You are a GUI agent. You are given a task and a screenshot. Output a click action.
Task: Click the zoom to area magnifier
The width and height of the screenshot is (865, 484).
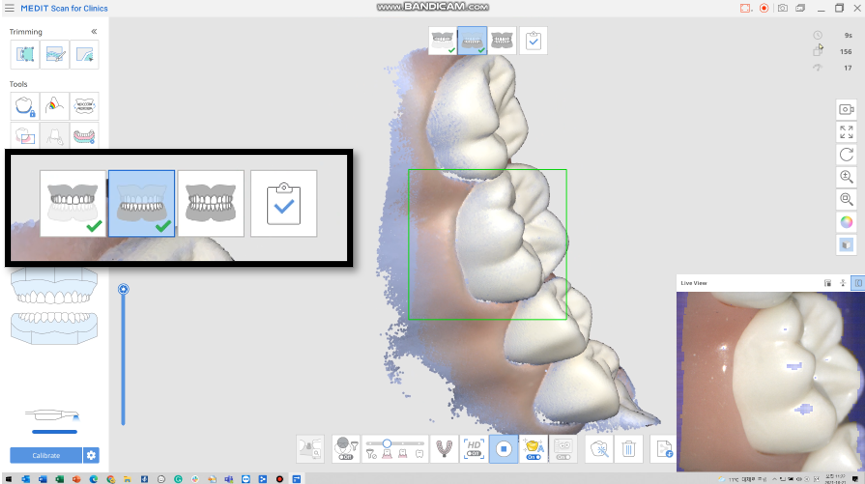tap(846, 199)
